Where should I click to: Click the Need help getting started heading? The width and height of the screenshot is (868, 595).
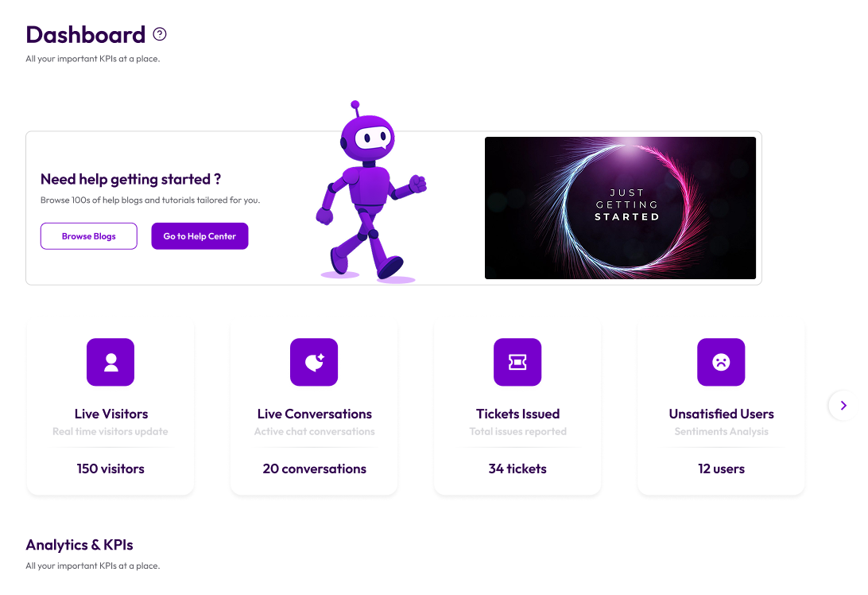pyautogui.click(x=130, y=179)
